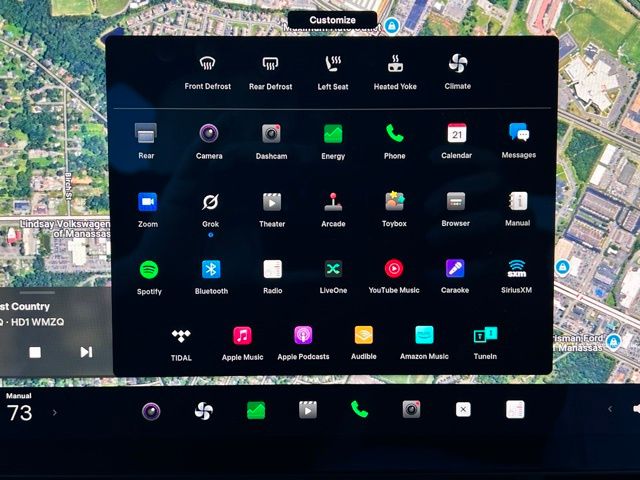Skip to the next radio station
Screen dimensions: 640x480
pyautogui.click(x=86, y=352)
